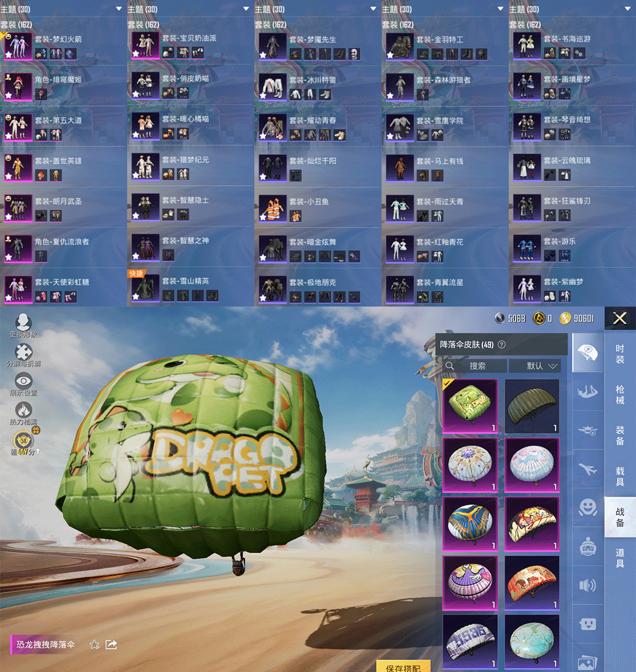Open the 默认 sort dropdown
636x672 pixels.
tap(534, 366)
